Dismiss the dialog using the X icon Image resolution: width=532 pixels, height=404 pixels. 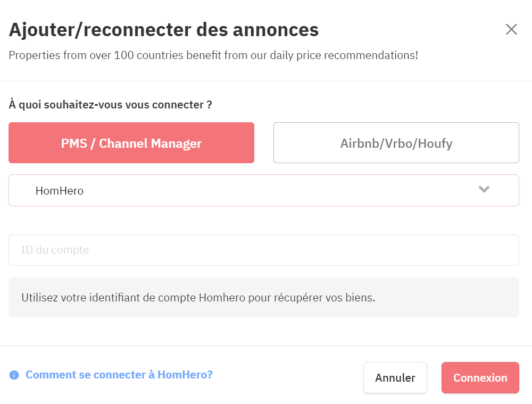(x=511, y=29)
